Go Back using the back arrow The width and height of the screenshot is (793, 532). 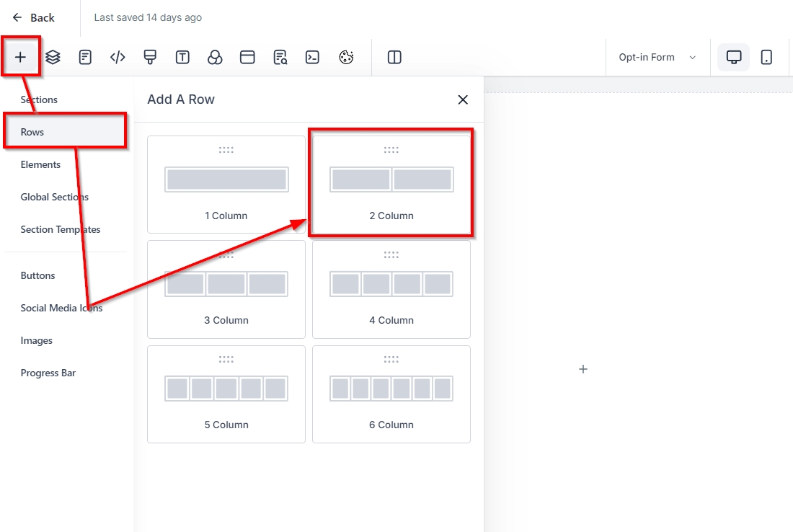[x=33, y=17]
